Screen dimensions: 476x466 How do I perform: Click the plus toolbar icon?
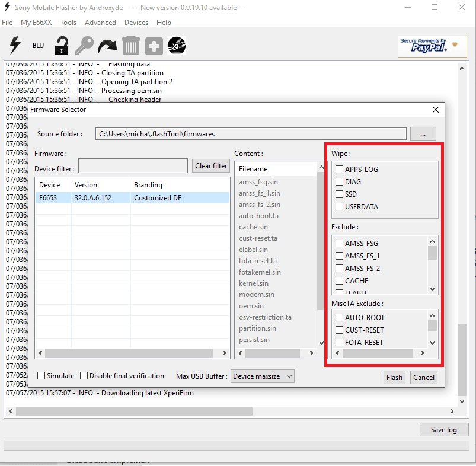click(x=154, y=46)
